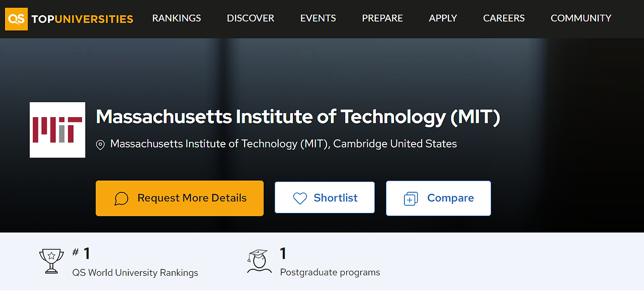Image resolution: width=644 pixels, height=305 pixels.
Task: Click the TopUniversities home link
Action: [x=82, y=19]
